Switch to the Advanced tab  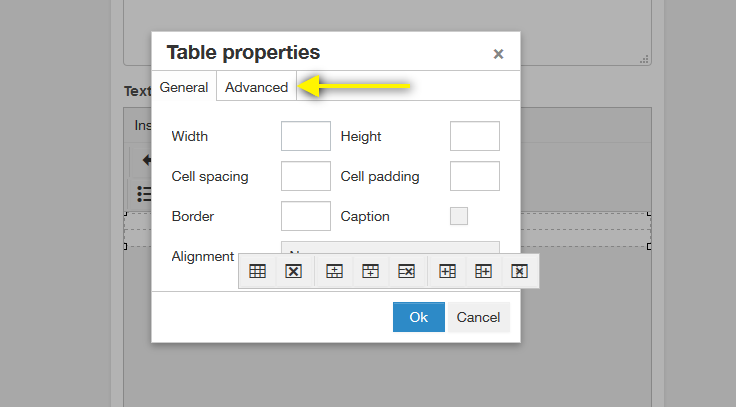(x=256, y=87)
